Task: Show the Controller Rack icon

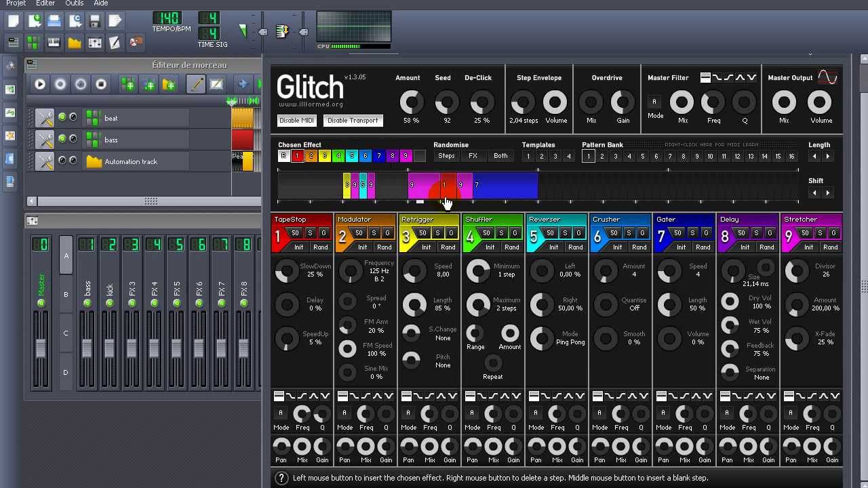Action: coord(136,43)
